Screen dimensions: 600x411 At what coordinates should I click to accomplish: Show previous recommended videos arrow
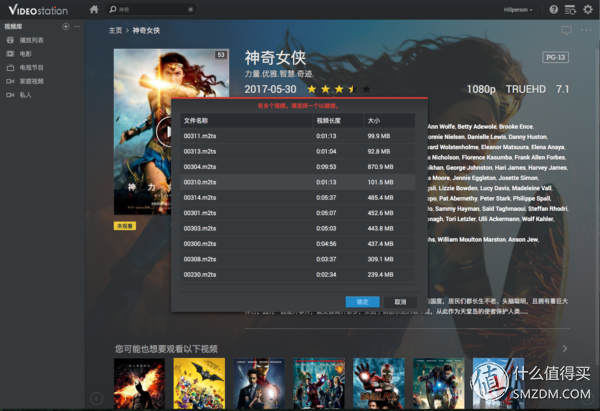pyautogui.click(x=96, y=399)
